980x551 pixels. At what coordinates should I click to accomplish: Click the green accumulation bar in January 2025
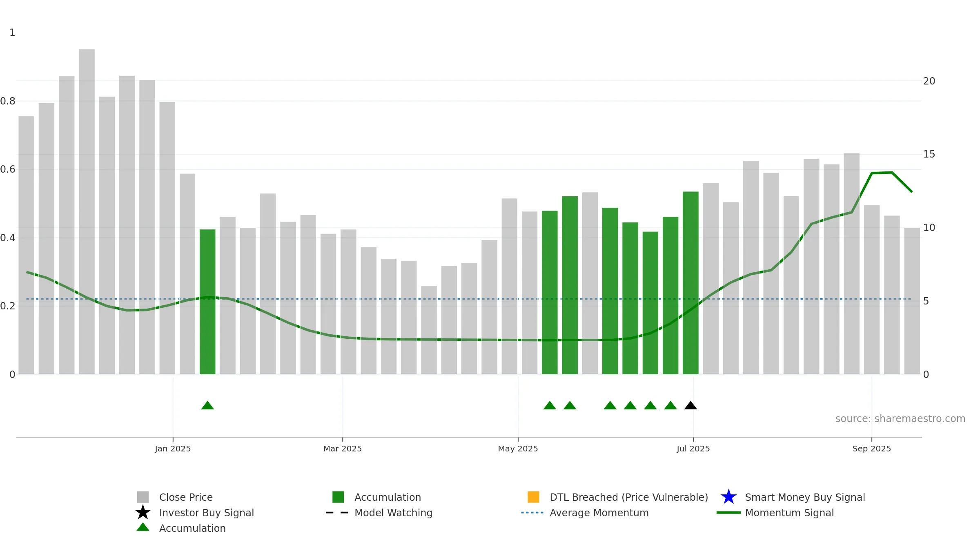[207, 302]
